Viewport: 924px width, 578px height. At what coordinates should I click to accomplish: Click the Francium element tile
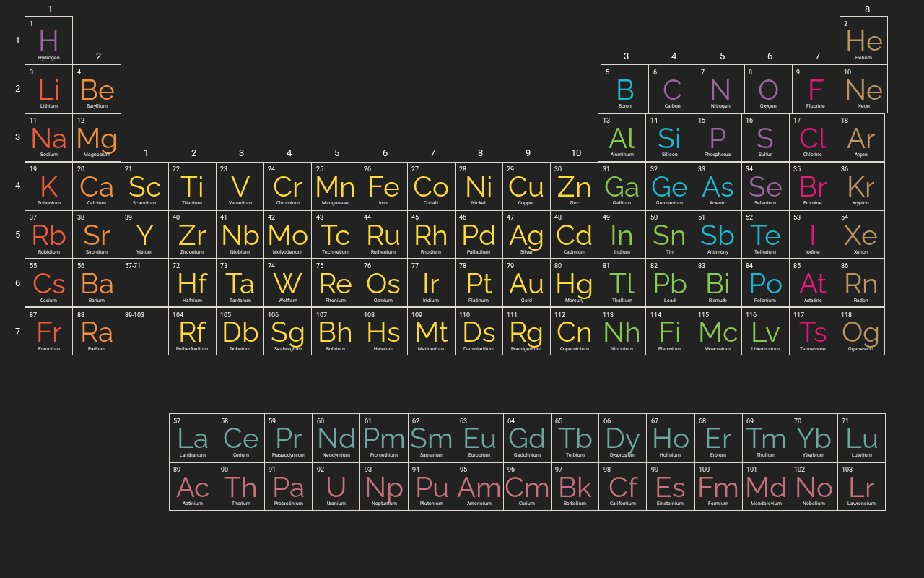click(x=48, y=332)
